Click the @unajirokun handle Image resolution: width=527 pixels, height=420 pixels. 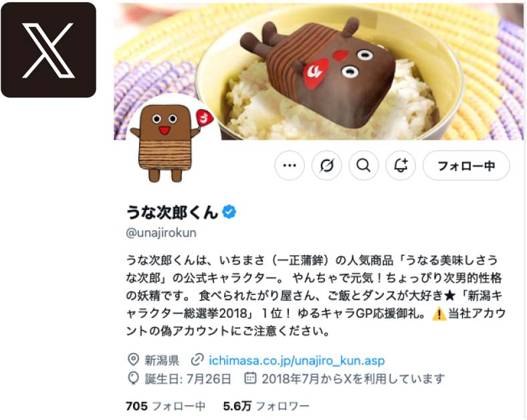pos(161,233)
